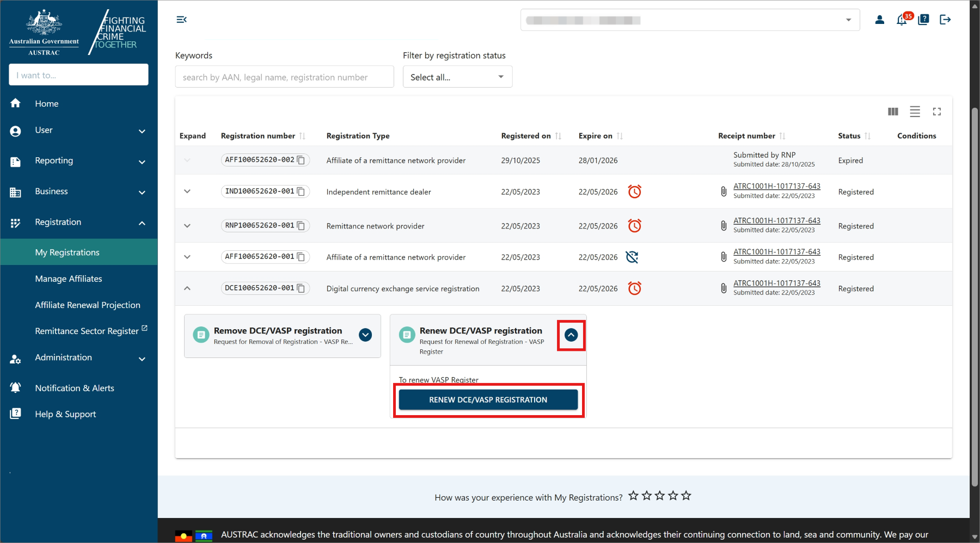Viewport: 980px width, 543px height.
Task: Collapse the sidebar menu with hamburger icon
Action: [x=181, y=20]
